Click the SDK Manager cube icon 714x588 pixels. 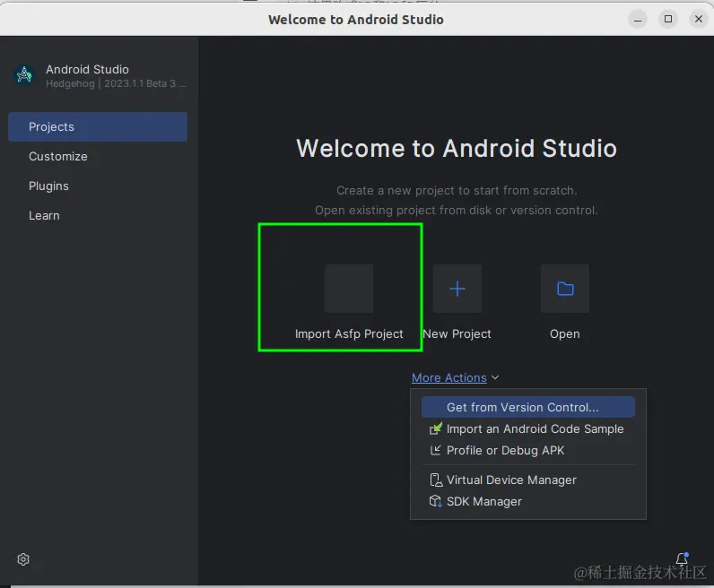click(436, 501)
